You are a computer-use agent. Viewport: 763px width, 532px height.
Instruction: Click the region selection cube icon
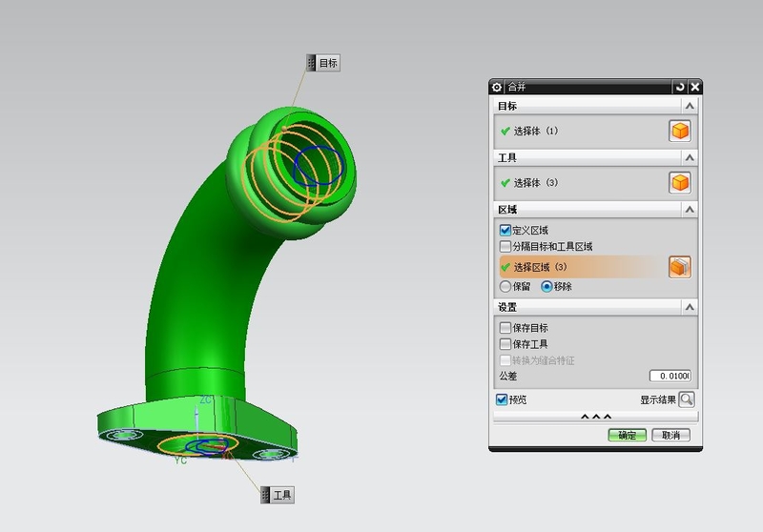pyautogui.click(x=679, y=267)
